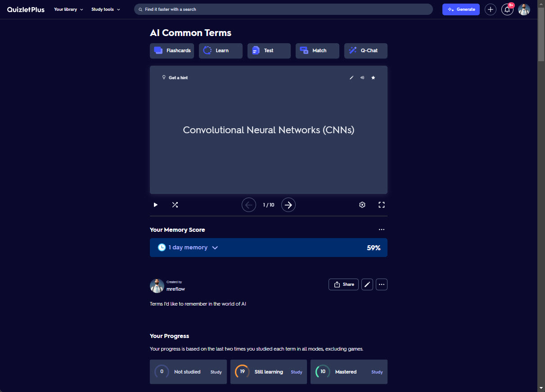The width and height of the screenshot is (545, 392).
Task: Edit the set with pencil button
Action: click(x=367, y=284)
